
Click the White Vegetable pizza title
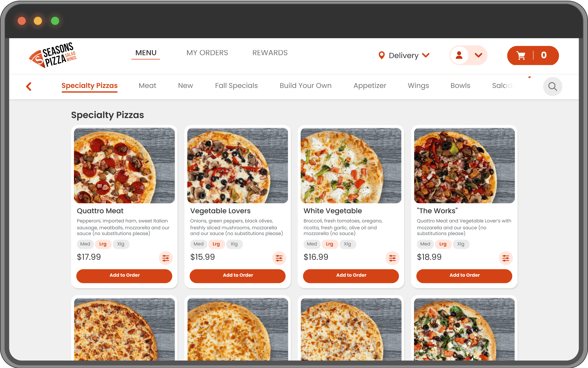coord(333,211)
